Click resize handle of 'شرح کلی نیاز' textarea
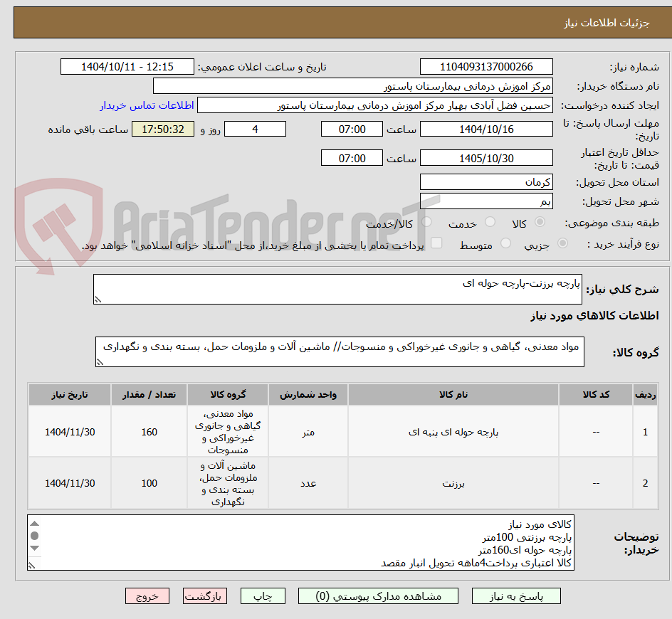The height and width of the screenshot is (619, 672). tap(98, 300)
